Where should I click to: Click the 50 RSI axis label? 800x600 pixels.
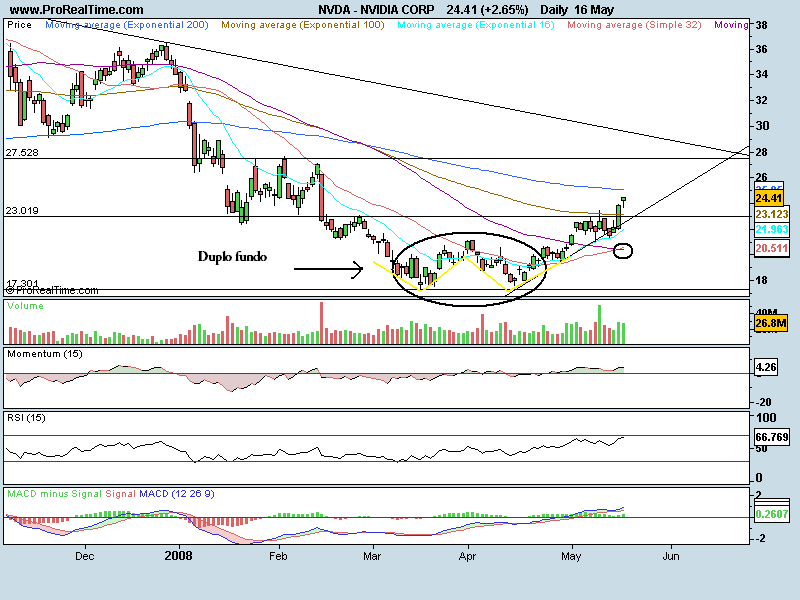[x=761, y=448]
